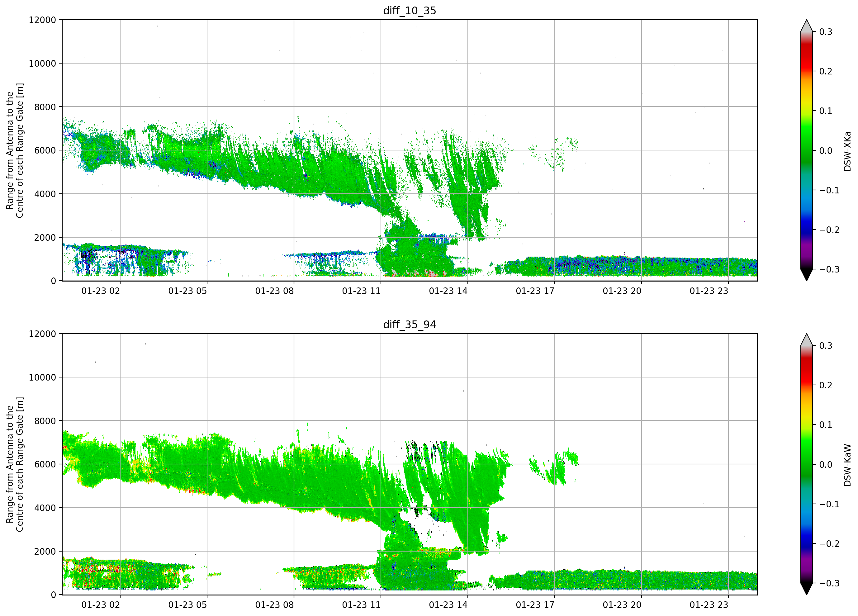
Task: Click the range axis label of diff_35_94 plot
Action: pos(15,465)
